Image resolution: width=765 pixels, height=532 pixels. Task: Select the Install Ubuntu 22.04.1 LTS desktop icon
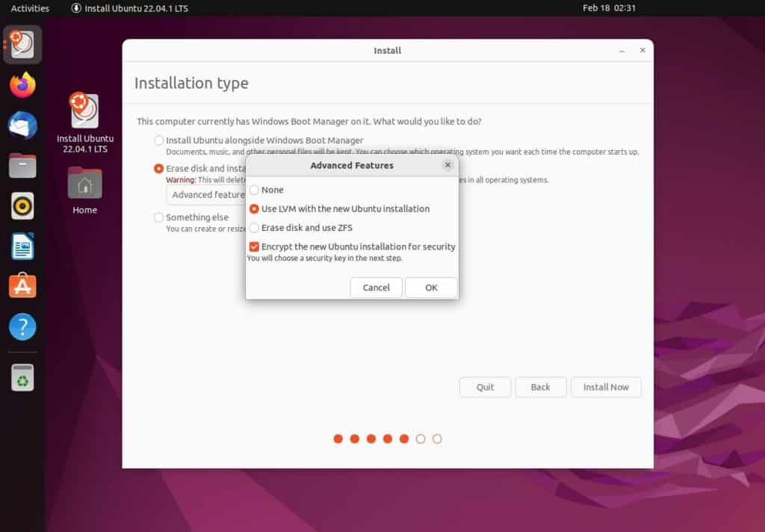(85, 123)
